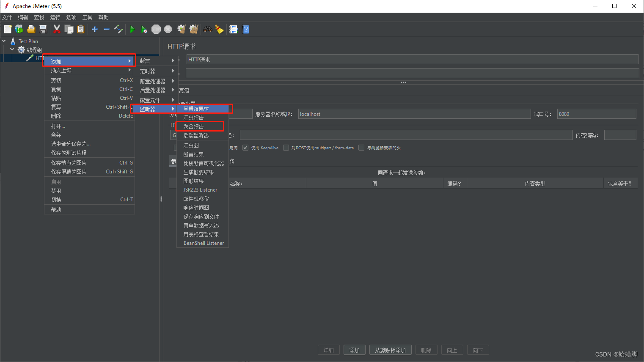Open the 文件 menu
The width and height of the screenshot is (644, 362).
(7, 17)
